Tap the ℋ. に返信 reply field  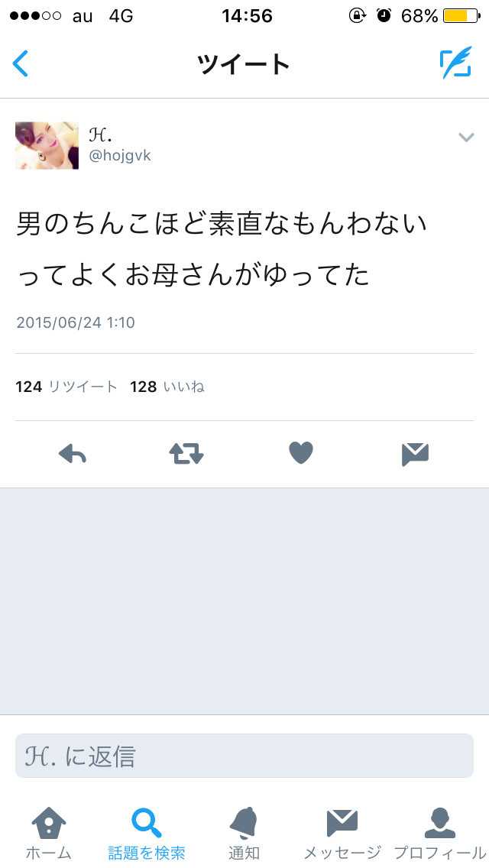pyautogui.click(x=244, y=756)
